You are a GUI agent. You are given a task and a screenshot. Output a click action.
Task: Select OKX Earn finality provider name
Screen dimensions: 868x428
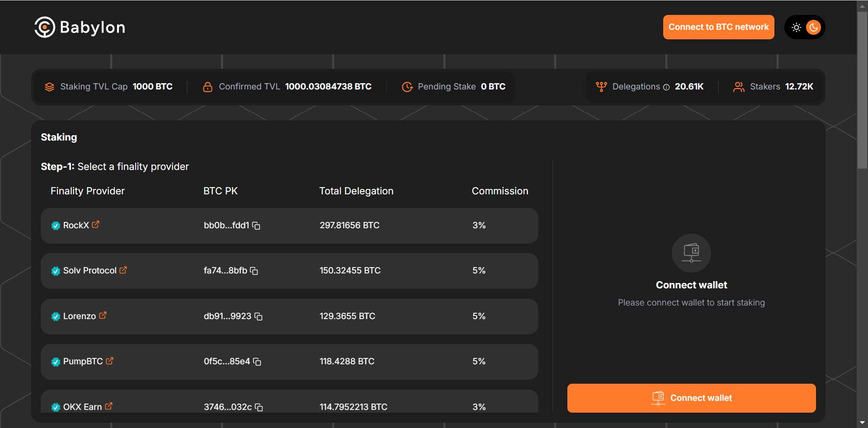coord(83,407)
